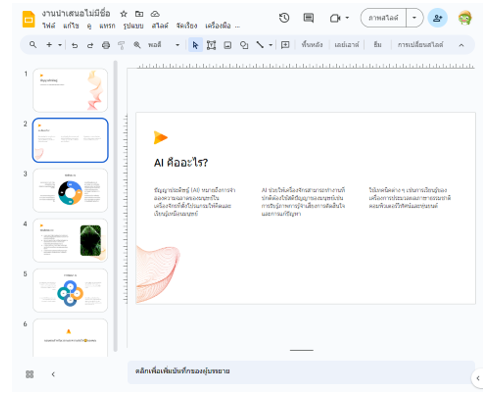Hide the menus with up chevron
491x398 pixels.
tap(461, 45)
